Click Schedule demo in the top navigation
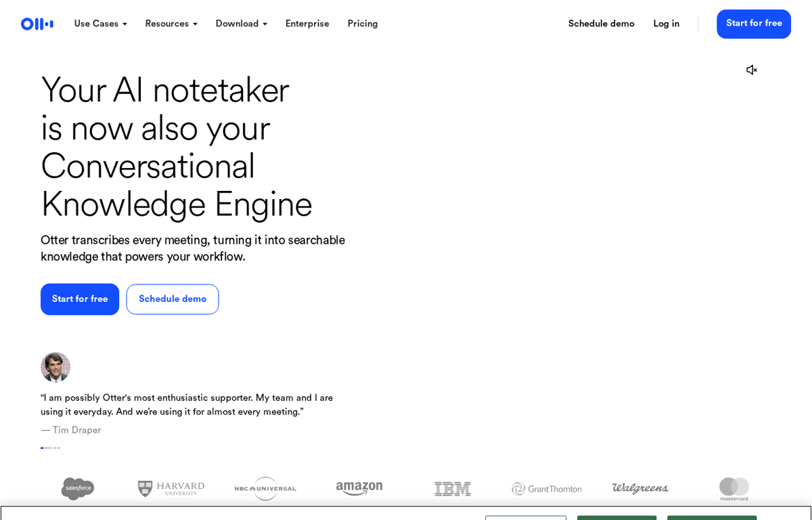This screenshot has height=520, width=812. click(602, 24)
